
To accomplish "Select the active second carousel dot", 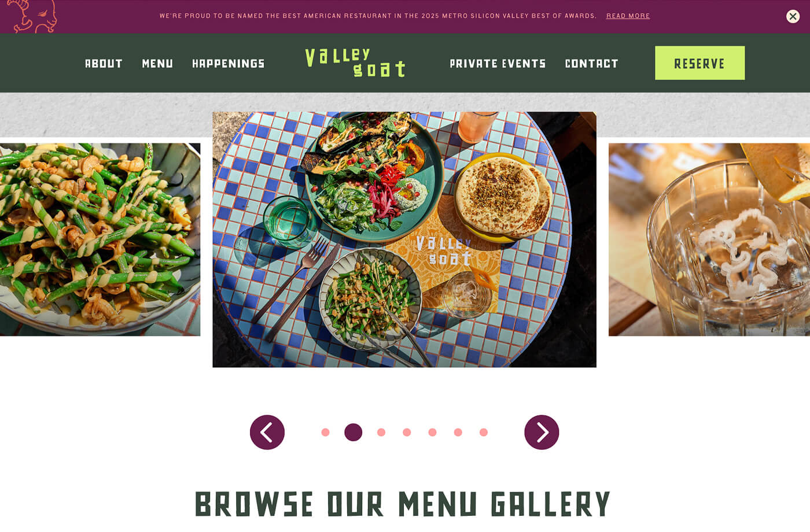I will point(353,432).
